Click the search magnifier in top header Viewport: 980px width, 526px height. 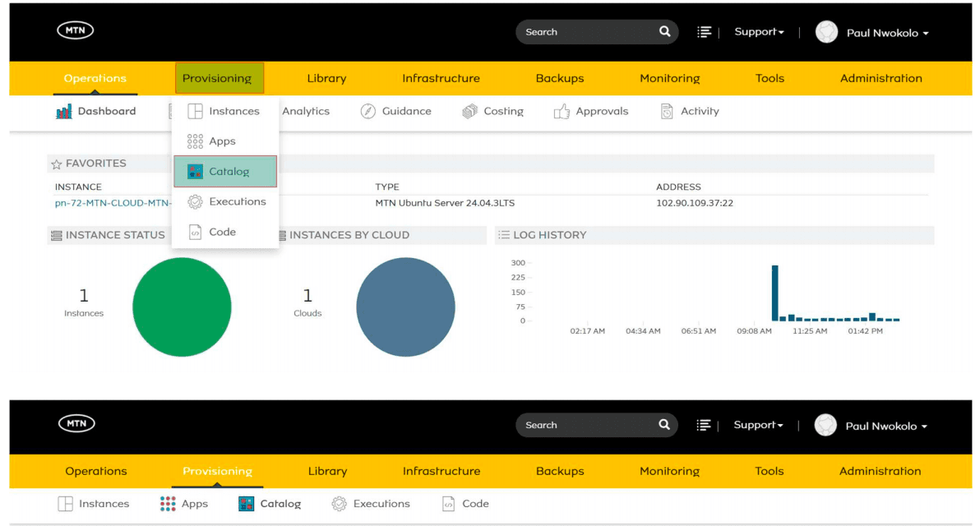pyautogui.click(x=664, y=31)
